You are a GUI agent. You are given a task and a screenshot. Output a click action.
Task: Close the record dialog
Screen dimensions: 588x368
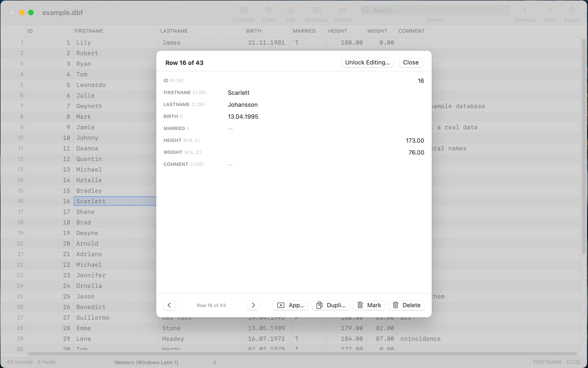click(x=410, y=63)
